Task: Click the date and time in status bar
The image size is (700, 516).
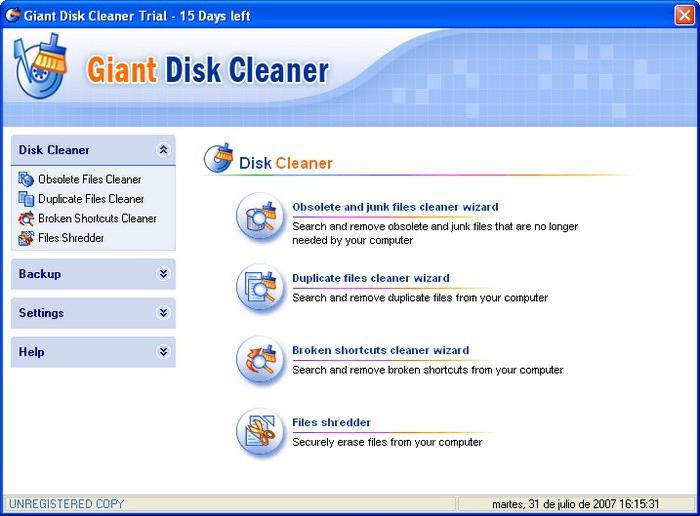Action: [x=575, y=504]
